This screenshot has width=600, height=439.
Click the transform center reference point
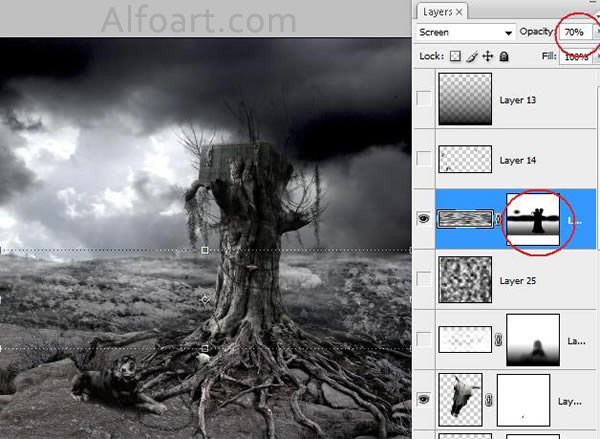click(205, 300)
